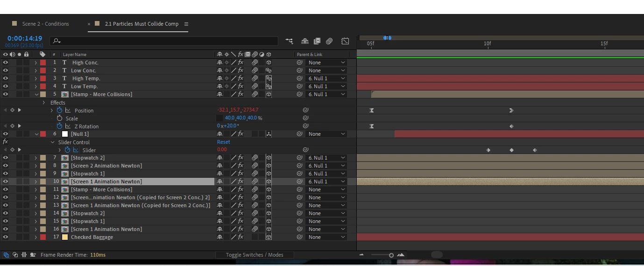Click current time 0:00:14:19 display
Screen dimensions: 644x266
point(25,38)
